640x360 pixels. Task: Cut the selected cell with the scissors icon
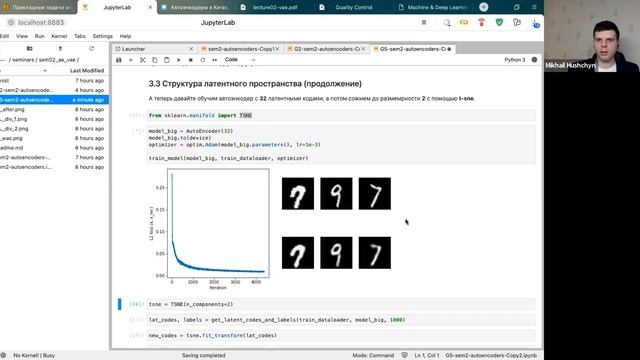[142, 60]
